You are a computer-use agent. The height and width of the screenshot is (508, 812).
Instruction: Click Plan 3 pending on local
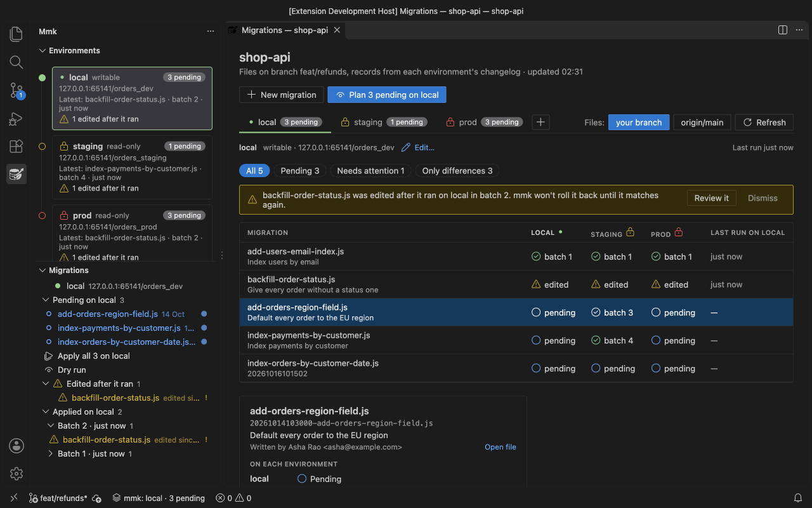pyautogui.click(x=387, y=95)
